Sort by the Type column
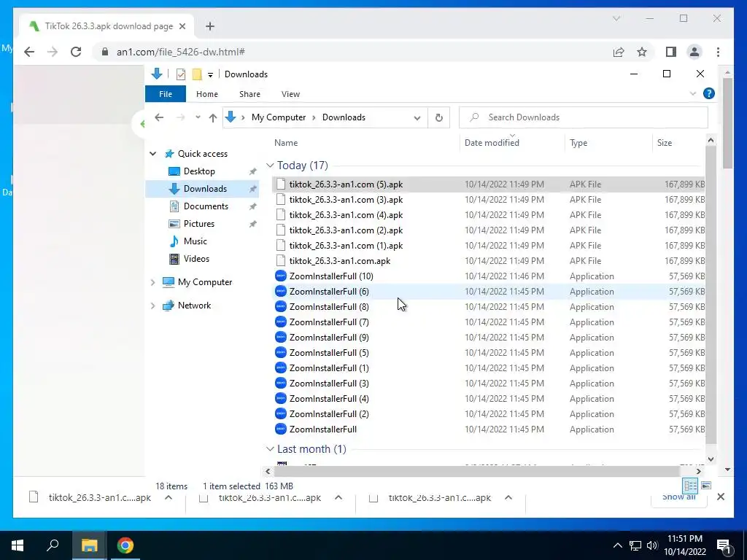 tap(578, 143)
